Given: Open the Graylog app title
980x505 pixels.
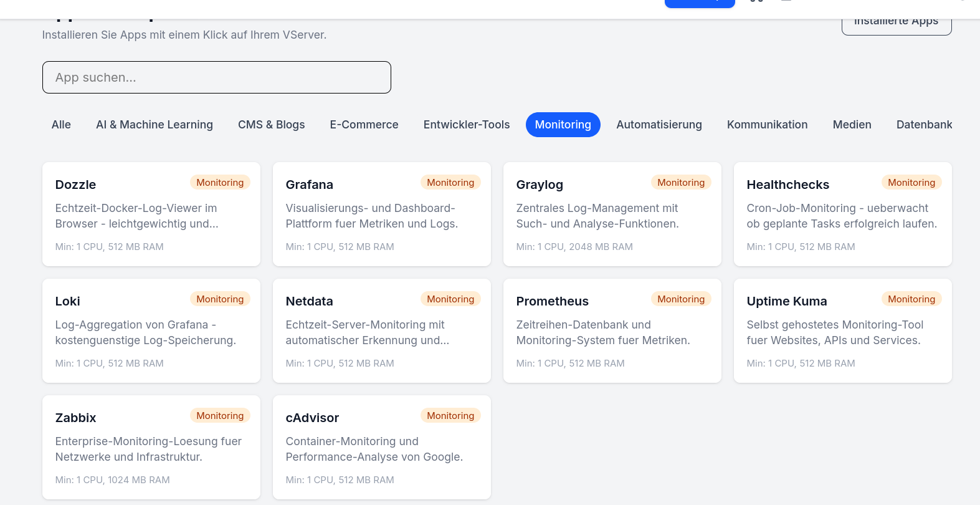Looking at the screenshot, I should tap(540, 185).
